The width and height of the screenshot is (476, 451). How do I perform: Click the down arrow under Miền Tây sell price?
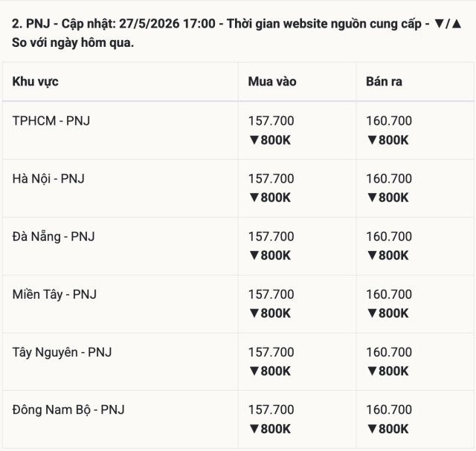click(x=372, y=314)
